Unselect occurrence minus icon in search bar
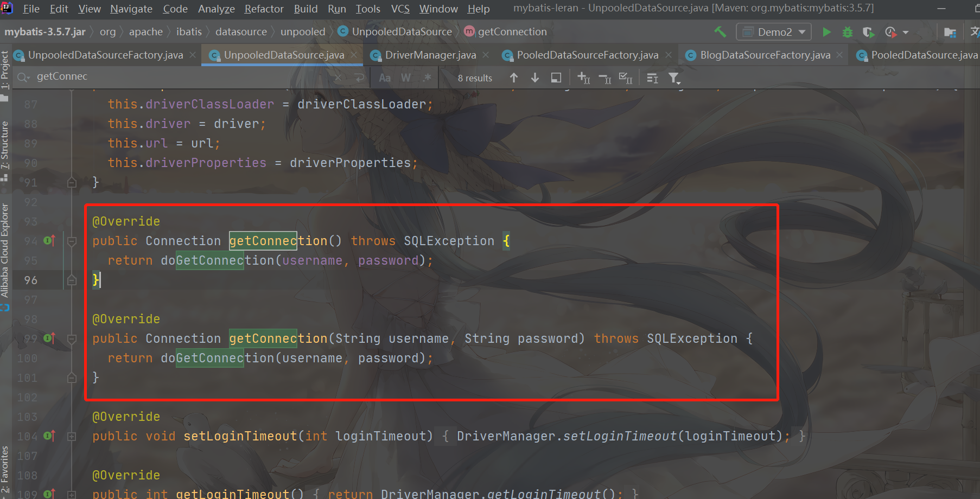The width and height of the screenshot is (980, 499). [604, 79]
